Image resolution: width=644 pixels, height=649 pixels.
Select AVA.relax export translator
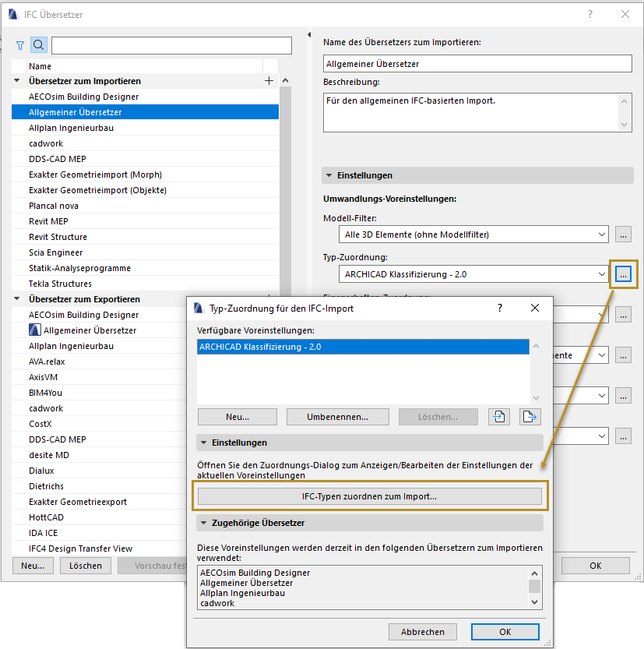pos(99,362)
